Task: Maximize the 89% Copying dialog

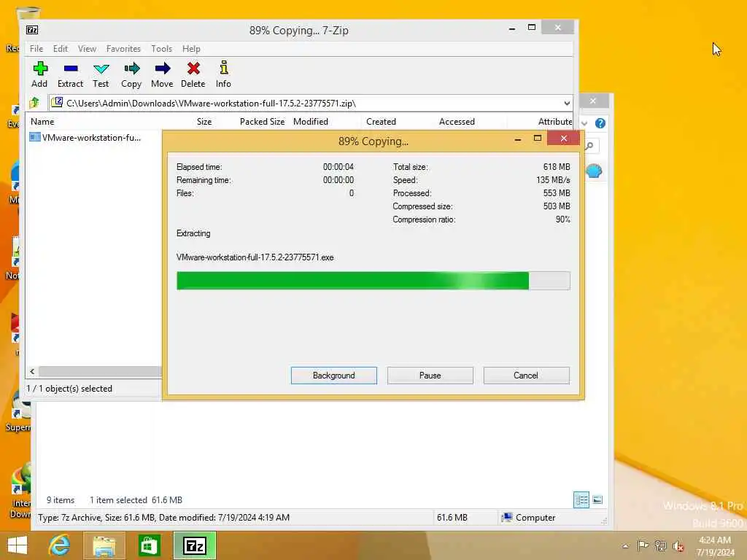Action: click(538, 139)
